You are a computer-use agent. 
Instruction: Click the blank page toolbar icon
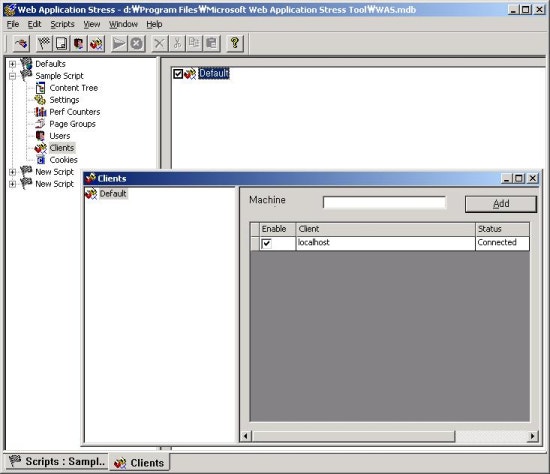(61, 44)
